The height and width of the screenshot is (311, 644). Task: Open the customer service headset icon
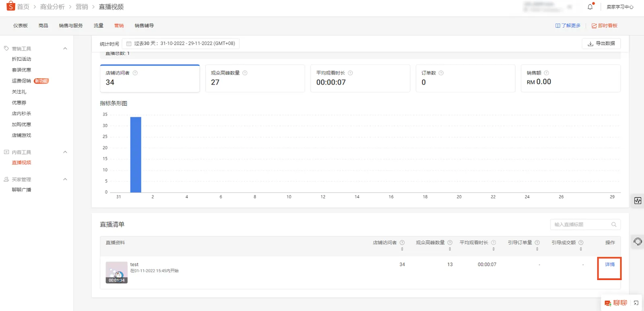(x=638, y=241)
